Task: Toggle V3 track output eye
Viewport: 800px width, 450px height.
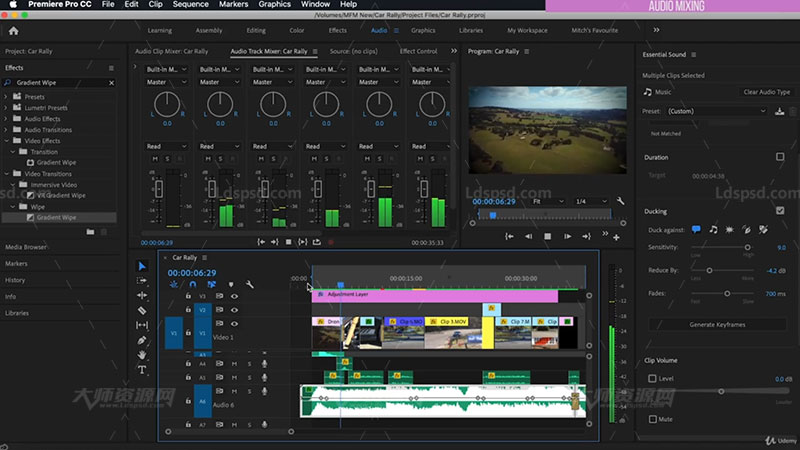Action: click(x=234, y=296)
